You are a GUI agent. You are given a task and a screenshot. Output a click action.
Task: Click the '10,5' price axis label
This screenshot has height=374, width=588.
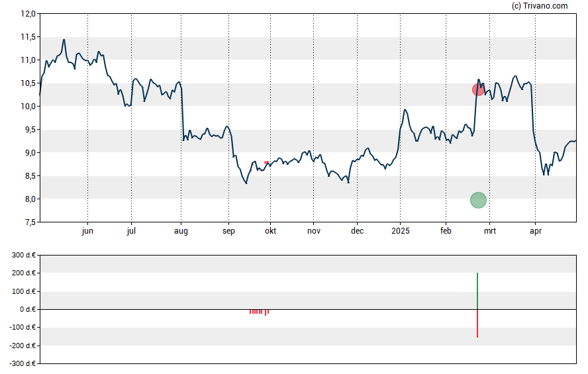click(28, 83)
